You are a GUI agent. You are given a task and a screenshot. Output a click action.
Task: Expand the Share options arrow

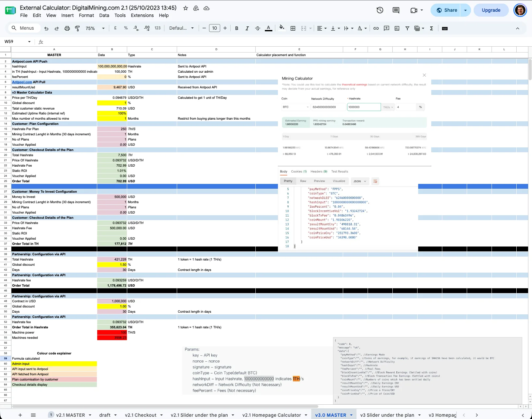coord(465,10)
